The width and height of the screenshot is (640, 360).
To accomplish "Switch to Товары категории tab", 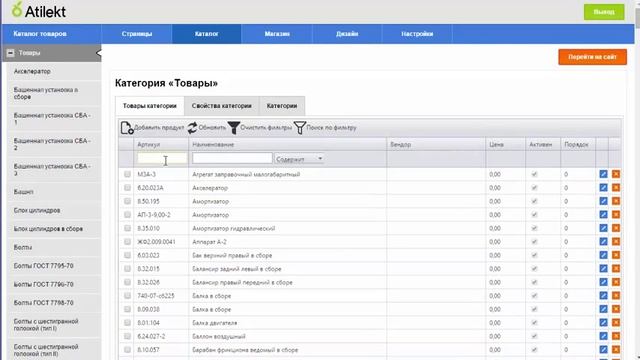I will [x=150, y=106].
